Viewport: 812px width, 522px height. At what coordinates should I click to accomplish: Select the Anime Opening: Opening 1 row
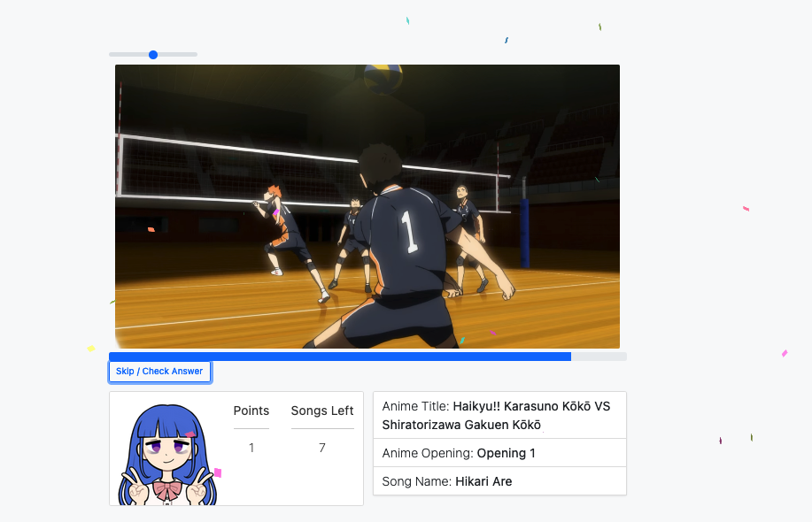pyautogui.click(x=499, y=453)
